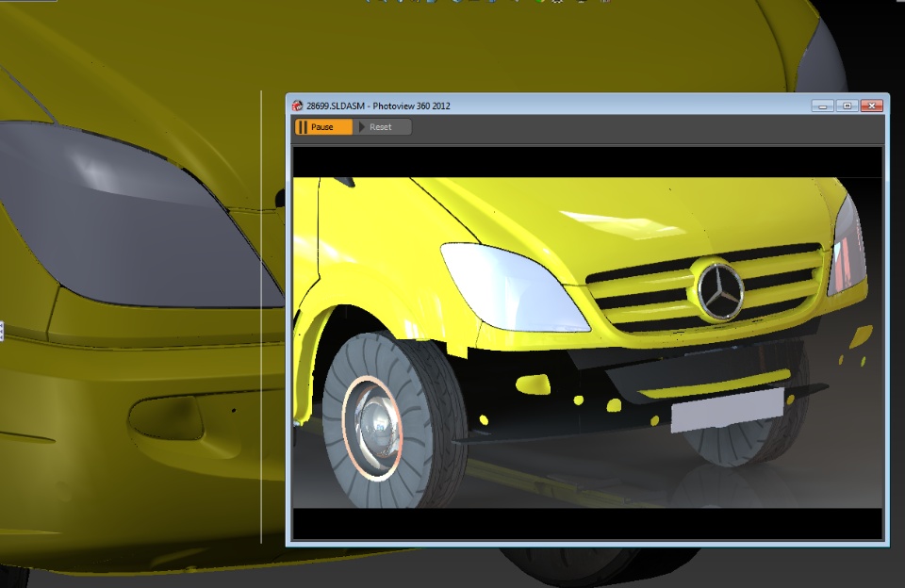
Task: Maximize the Photoview 360 window
Action: click(x=847, y=106)
